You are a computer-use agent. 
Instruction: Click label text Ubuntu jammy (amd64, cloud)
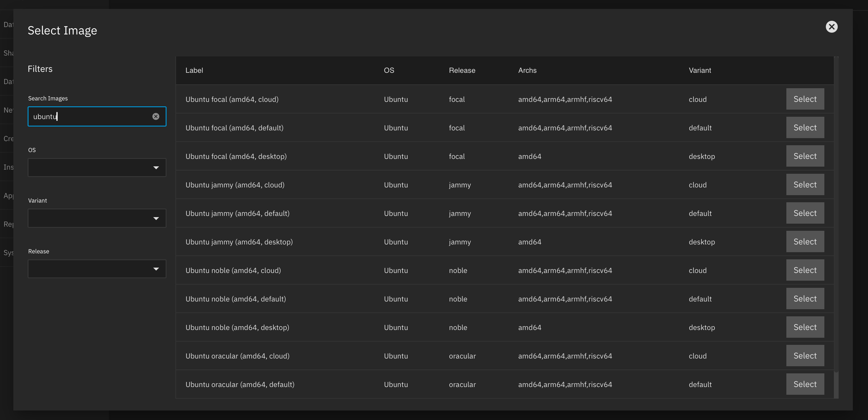tap(235, 185)
